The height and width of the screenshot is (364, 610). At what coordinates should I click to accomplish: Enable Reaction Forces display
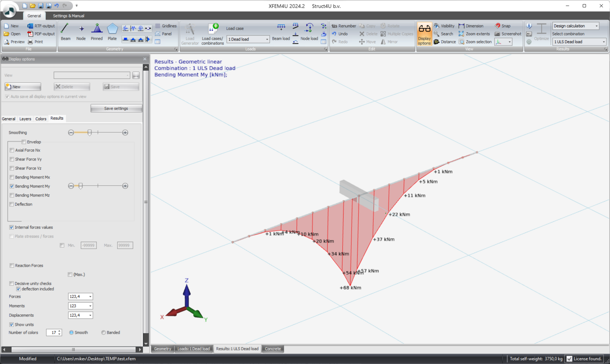(12, 265)
